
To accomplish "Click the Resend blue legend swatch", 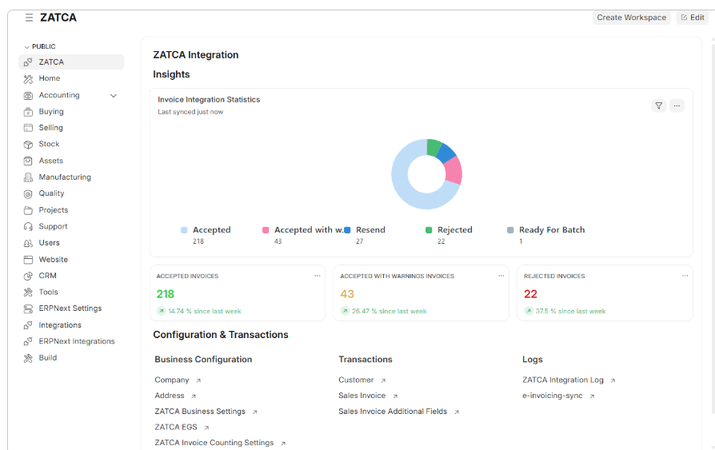I will 347,230.
